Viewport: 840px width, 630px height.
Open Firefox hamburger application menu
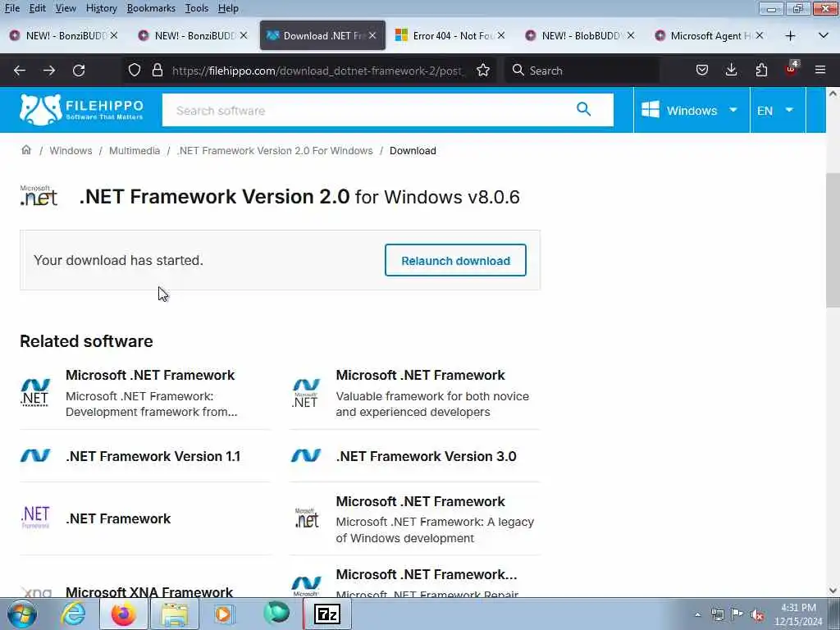click(820, 71)
